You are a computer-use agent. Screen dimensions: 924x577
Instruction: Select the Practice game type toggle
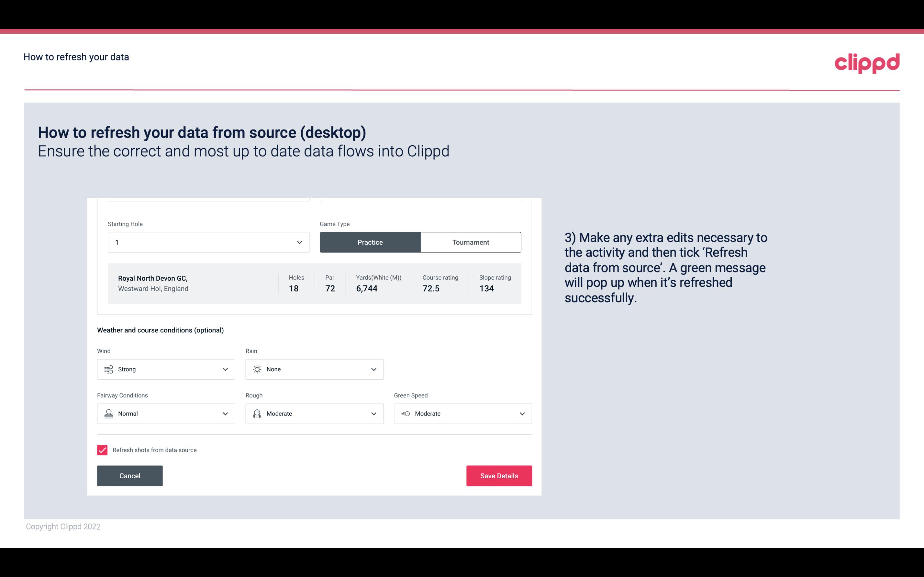coord(370,242)
